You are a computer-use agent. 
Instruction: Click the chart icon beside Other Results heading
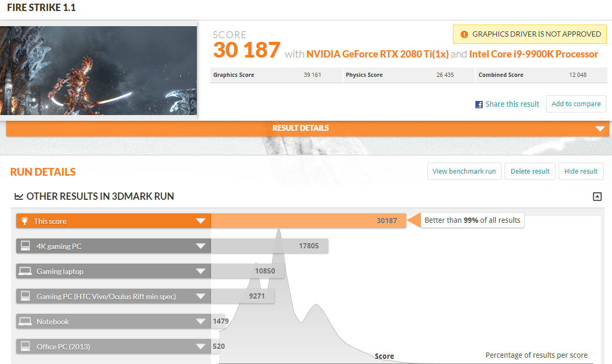(19, 197)
